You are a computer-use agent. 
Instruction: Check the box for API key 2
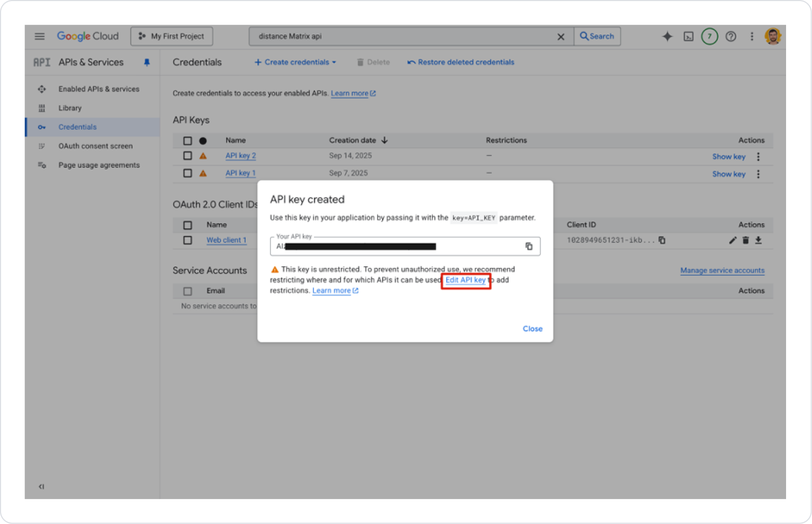(x=187, y=156)
